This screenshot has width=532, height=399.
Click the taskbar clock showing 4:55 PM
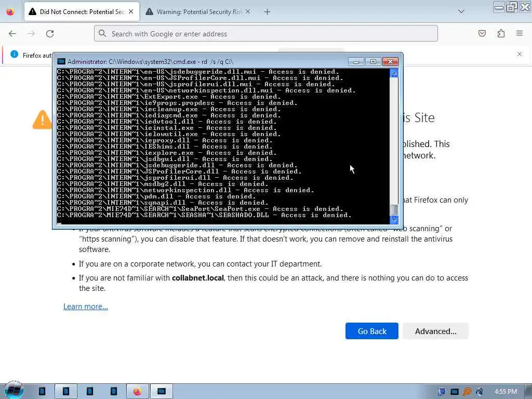click(x=506, y=392)
